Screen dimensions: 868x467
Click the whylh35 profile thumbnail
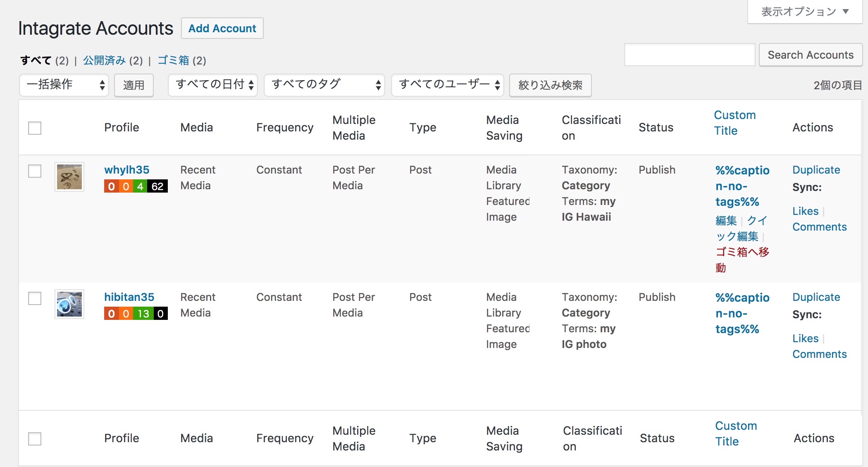click(x=69, y=177)
